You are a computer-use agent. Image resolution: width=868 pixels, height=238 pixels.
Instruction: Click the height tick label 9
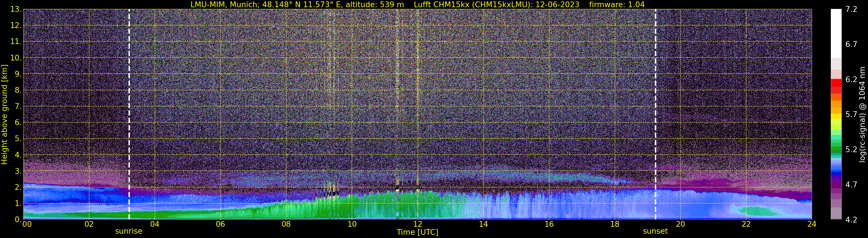click(x=18, y=74)
